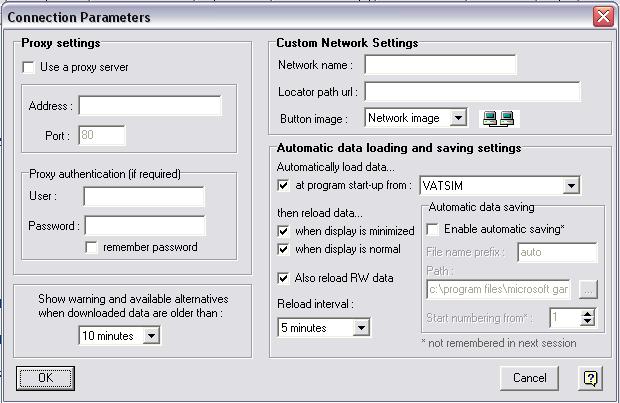Open the Button image dropdown
This screenshot has height=403, width=620.
[x=458, y=118]
